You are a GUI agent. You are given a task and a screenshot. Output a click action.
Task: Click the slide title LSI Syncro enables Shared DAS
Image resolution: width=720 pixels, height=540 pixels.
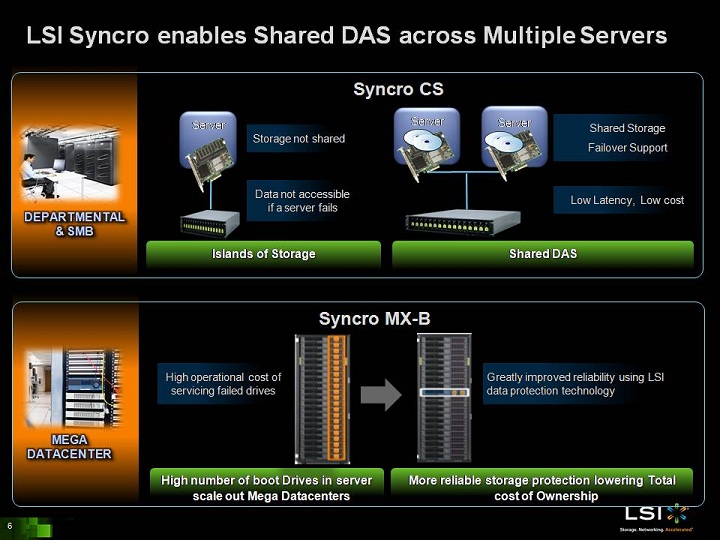tap(347, 35)
